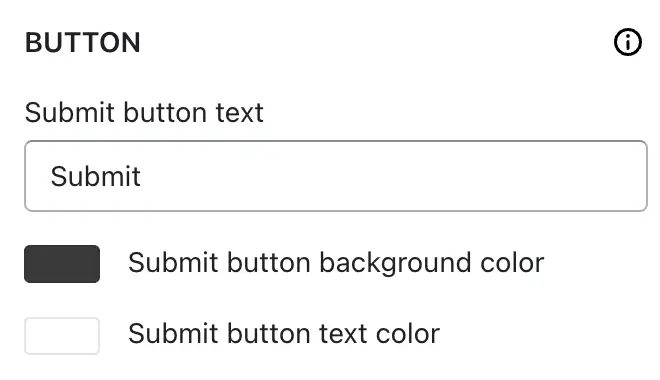Pick a new background color using dark swatch
Image resolution: width=660 pixels, height=380 pixels.
(x=62, y=264)
